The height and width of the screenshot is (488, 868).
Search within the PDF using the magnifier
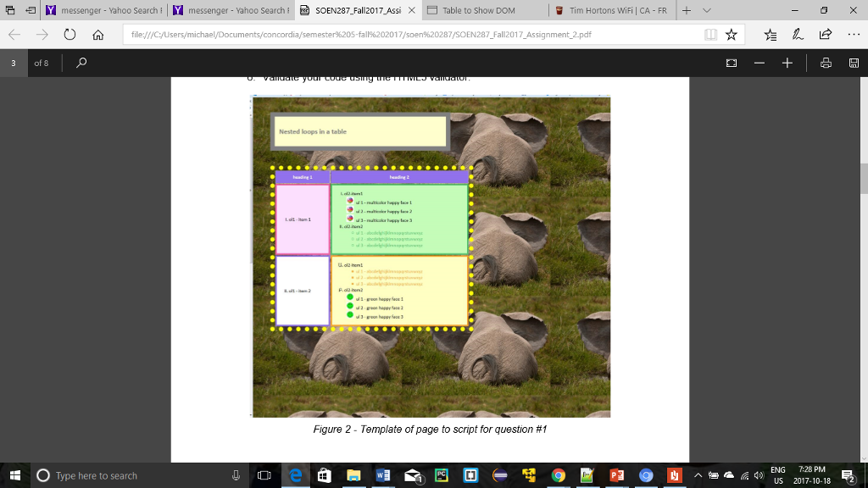coord(81,63)
